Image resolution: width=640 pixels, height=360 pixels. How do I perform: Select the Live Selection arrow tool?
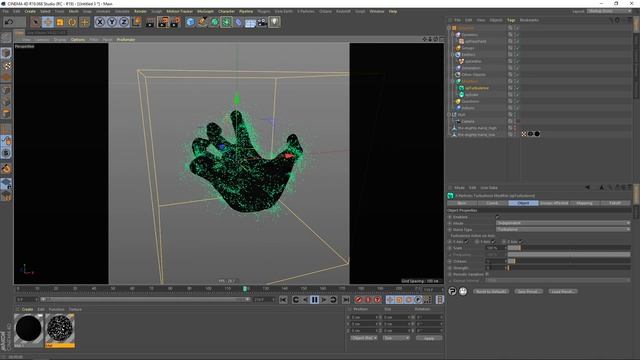coord(35,22)
